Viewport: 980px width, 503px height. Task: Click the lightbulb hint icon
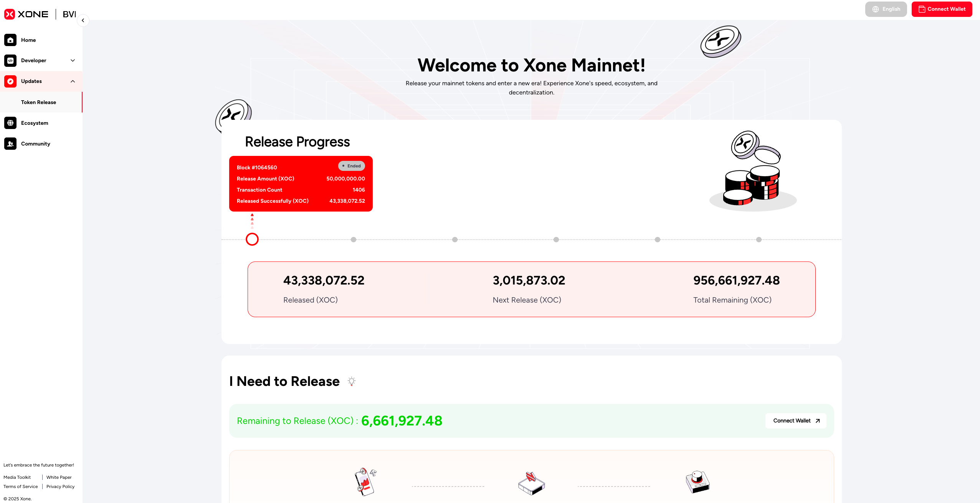pos(351,381)
